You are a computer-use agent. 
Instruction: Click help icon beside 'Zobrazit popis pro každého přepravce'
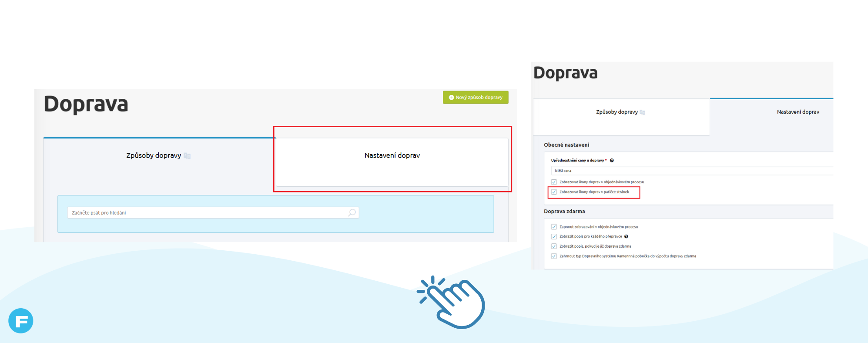626,237
